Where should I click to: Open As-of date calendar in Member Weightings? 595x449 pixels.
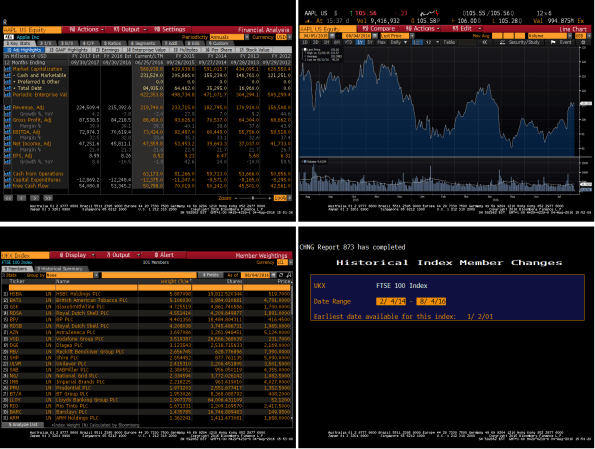(274, 275)
